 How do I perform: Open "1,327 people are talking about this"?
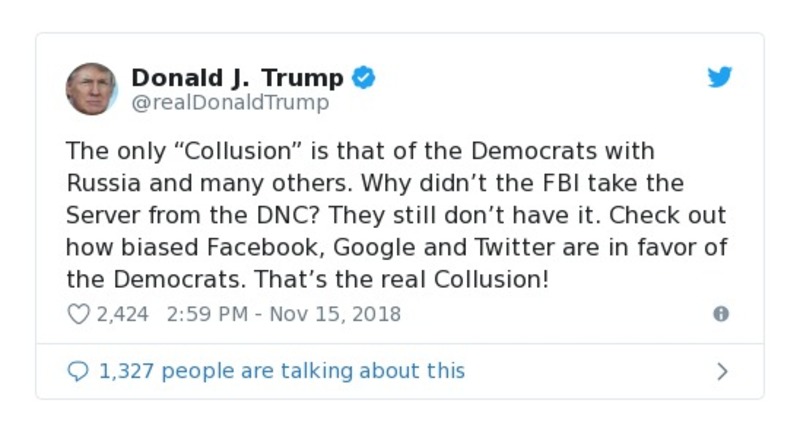click(x=282, y=371)
